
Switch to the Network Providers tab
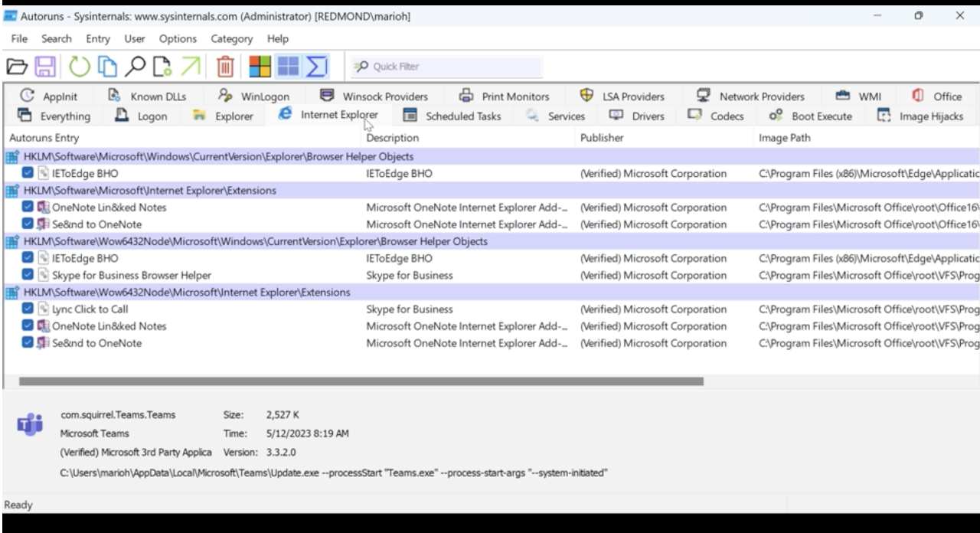coord(751,96)
